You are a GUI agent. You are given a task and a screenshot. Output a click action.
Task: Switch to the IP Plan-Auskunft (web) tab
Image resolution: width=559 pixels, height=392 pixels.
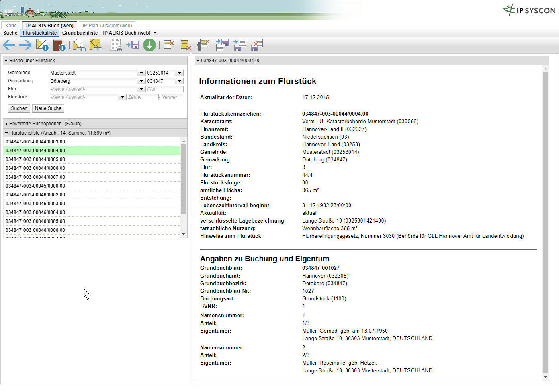pos(107,25)
